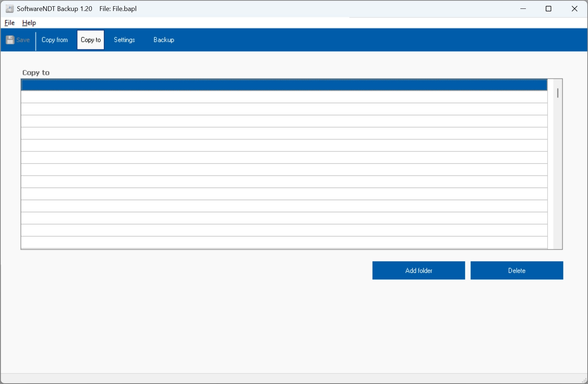Click the second row in Copy to list
Image resolution: width=588 pixels, height=384 pixels.
284,97
